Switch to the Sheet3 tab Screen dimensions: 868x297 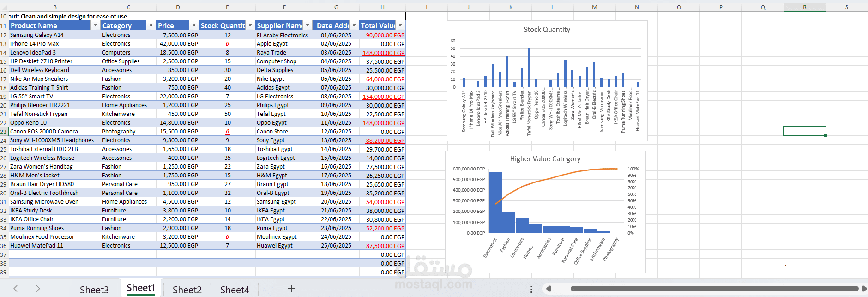click(94, 290)
